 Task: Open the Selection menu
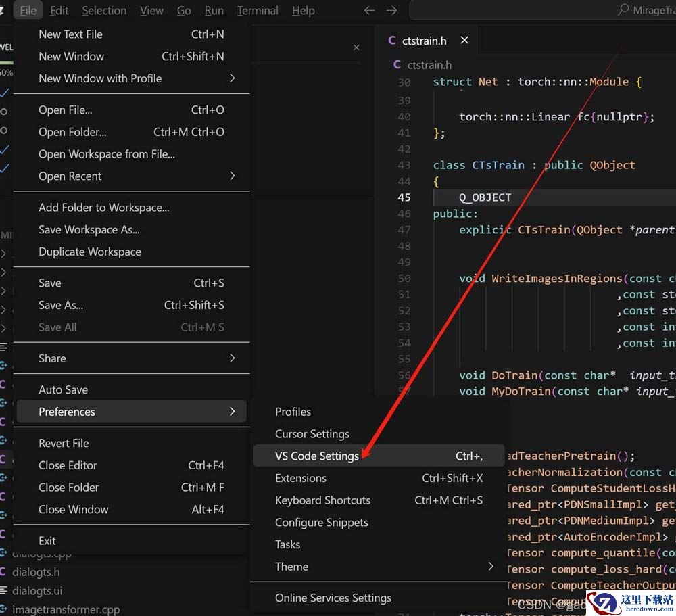(104, 10)
